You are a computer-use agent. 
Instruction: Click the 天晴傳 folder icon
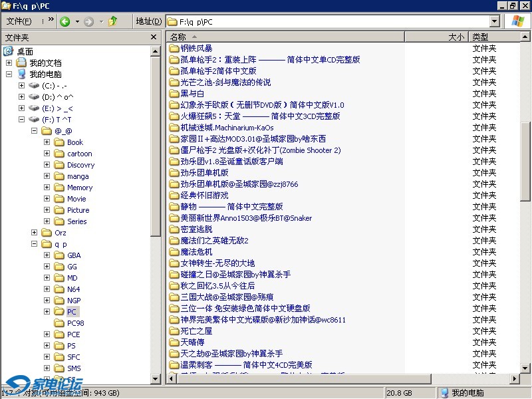[x=174, y=342]
